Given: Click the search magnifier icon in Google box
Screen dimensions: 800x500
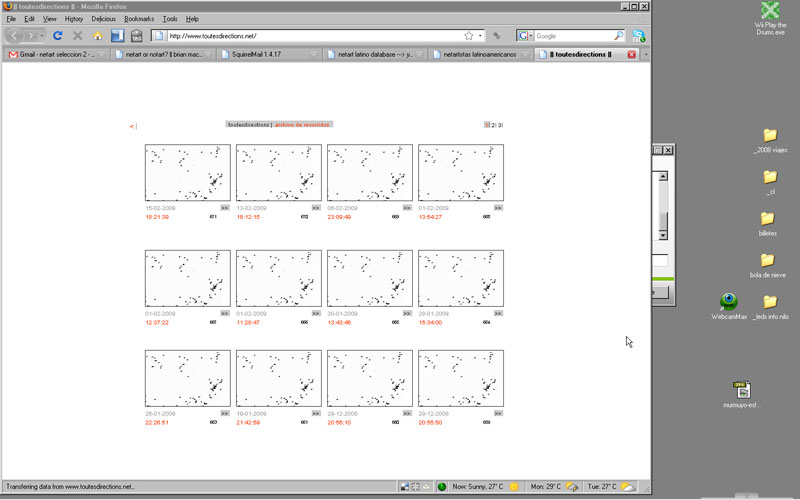Looking at the screenshot, I should (619, 36).
